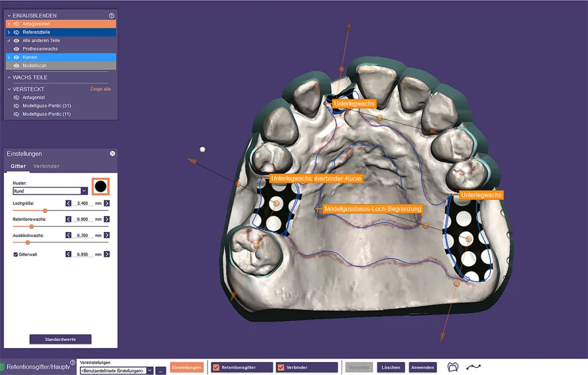The image size is (588, 375).
Task: Decrease Ausblockwachs with the left arrow
Action: pos(68,235)
